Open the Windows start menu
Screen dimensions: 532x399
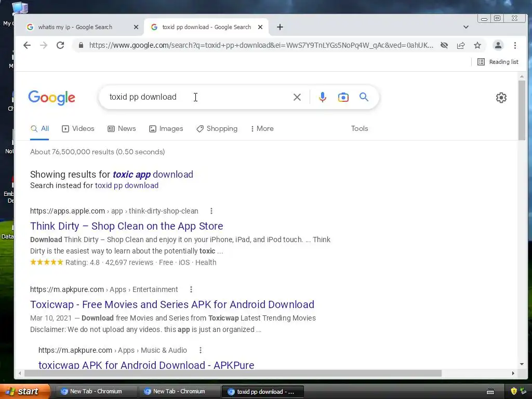25,392
